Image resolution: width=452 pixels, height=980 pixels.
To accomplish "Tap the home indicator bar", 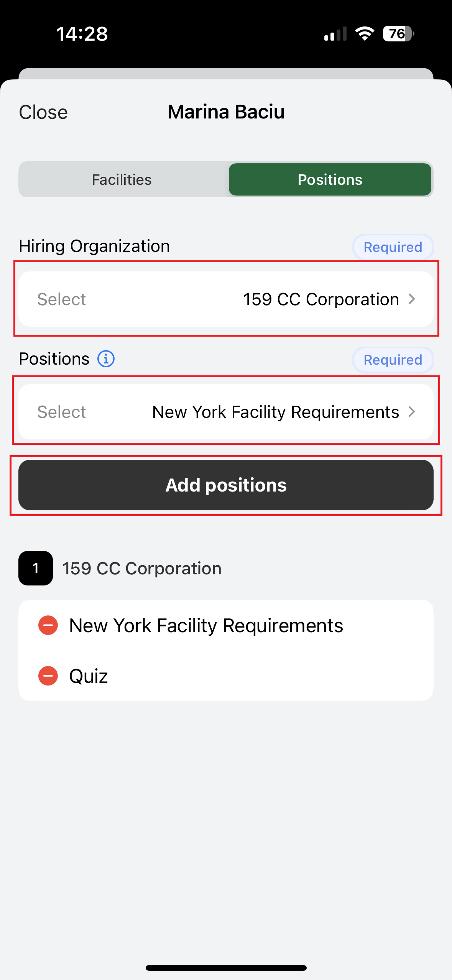I will pyautogui.click(x=226, y=968).
